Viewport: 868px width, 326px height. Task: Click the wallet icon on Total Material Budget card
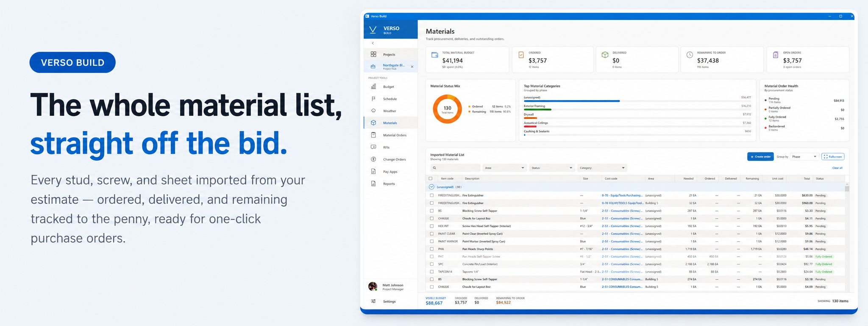[x=435, y=55]
